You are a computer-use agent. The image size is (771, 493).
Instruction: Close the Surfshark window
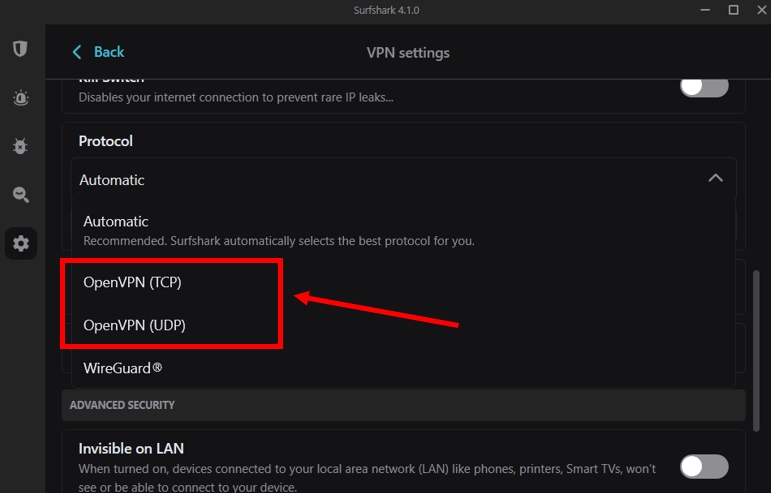(760, 10)
